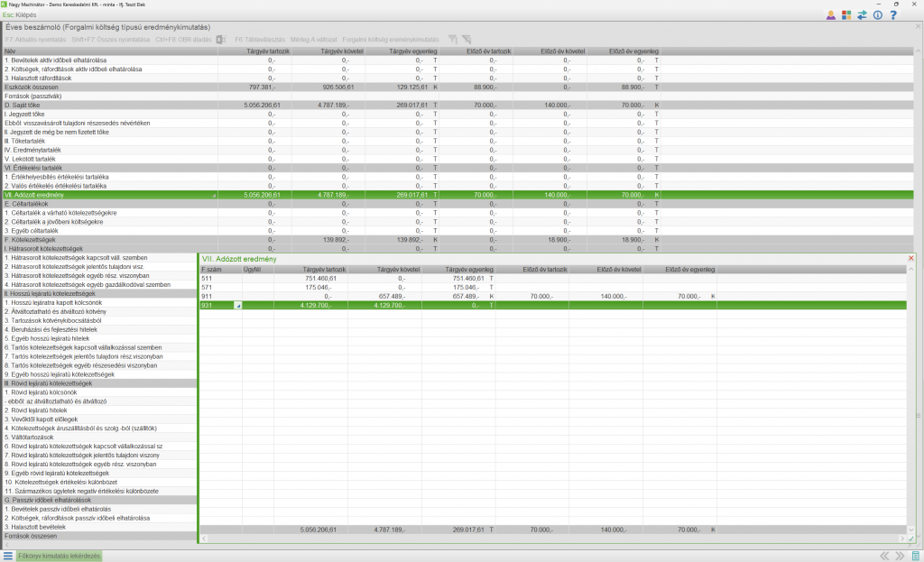Viewport: 924px width, 562px height.
Task: Select the VI. Értékelési tartalék row
Action: point(457,168)
